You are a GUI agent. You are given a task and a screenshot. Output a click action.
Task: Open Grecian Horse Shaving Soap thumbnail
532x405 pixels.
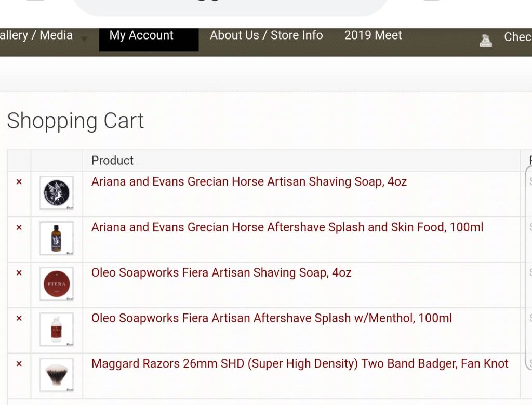[x=57, y=193]
